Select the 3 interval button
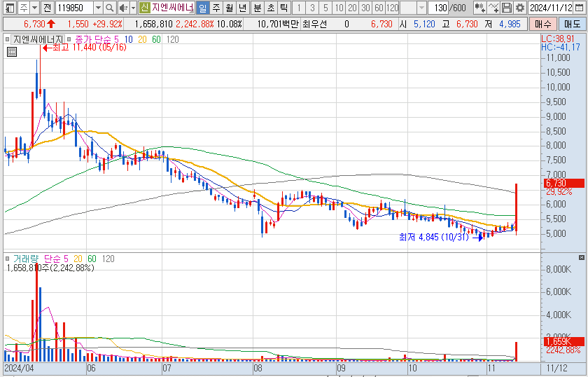Screen dimensions: 588x377 312,8
